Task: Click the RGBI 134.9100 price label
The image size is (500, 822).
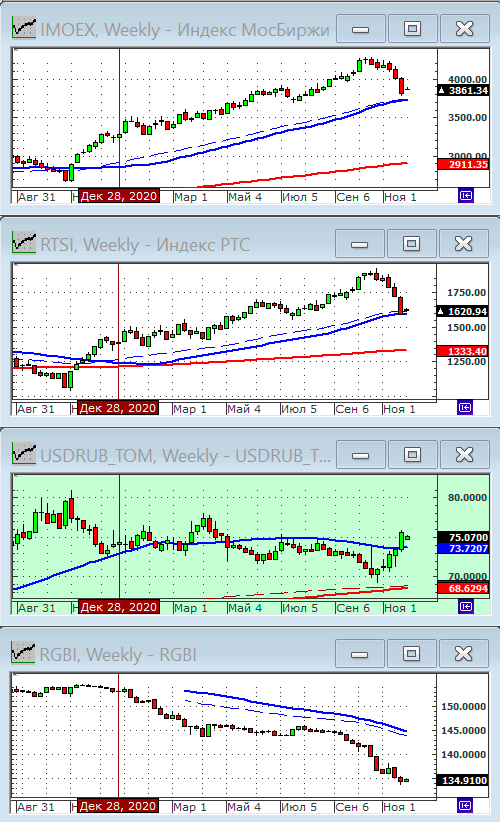Action: [x=463, y=781]
